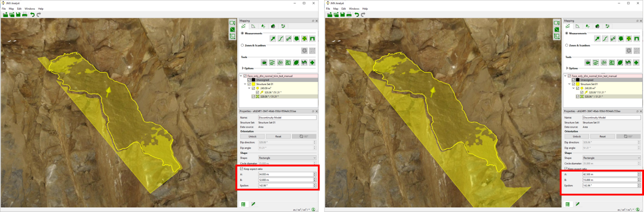The width and height of the screenshot is (644, 212).
Task: Click 180° button in left window
Action: (304, 136)
